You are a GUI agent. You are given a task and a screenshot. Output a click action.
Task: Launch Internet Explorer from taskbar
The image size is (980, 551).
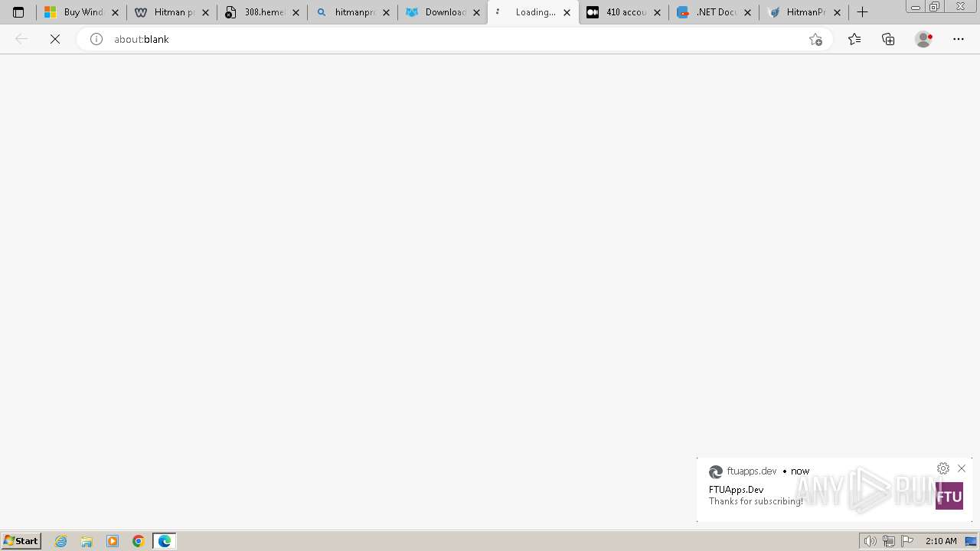click(61, 541)
